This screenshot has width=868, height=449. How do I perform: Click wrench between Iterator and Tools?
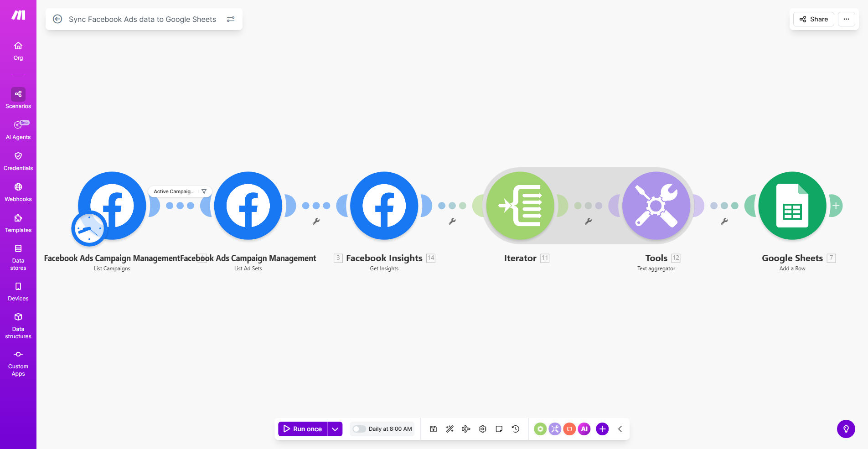(588, 221)
